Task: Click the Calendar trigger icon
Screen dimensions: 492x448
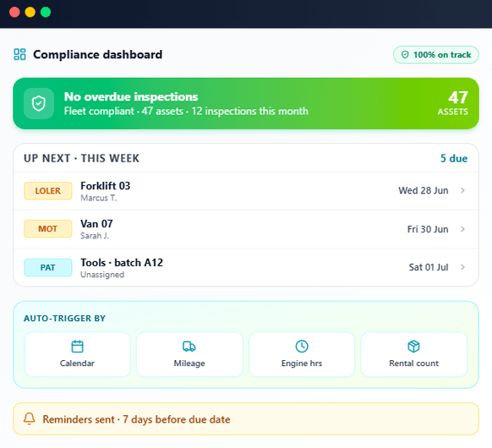Action: click(x=77, y=347)
